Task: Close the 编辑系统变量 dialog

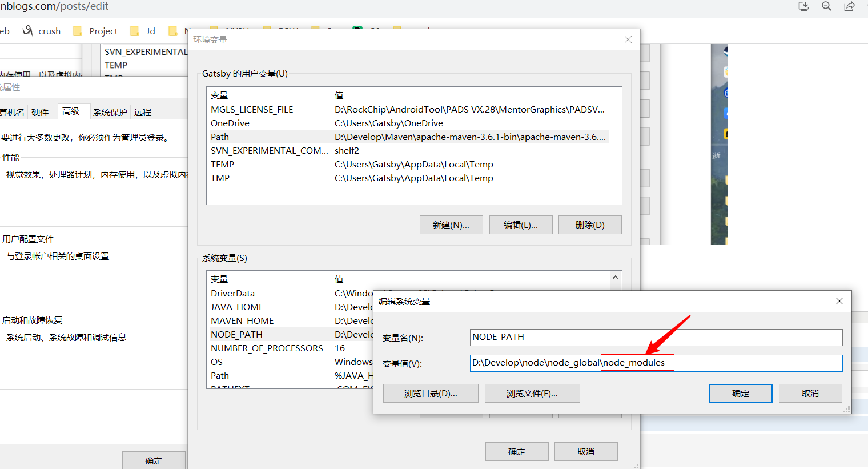Action: pos(839,301)
